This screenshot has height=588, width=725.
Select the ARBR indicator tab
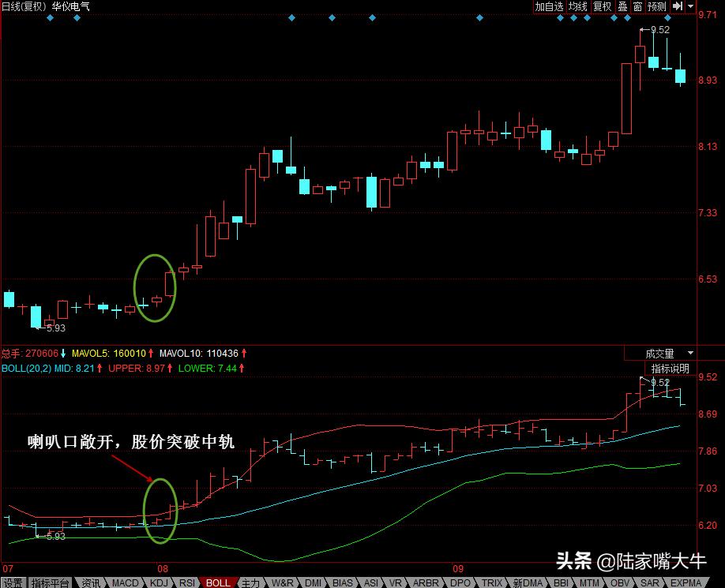pos(426,582)
